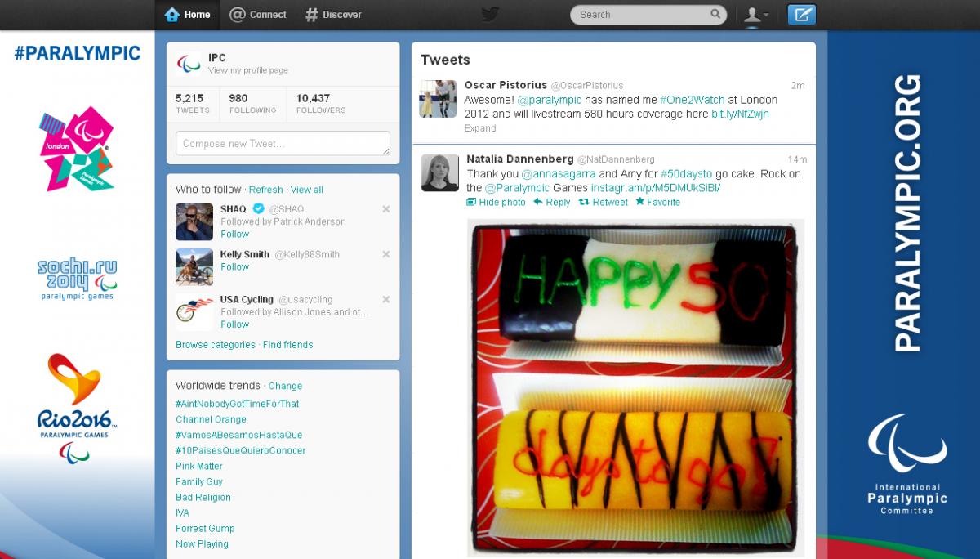980x559 pixels.
Task: Click SHAQ's verified badge icon
Action: (x=258, y=208)
